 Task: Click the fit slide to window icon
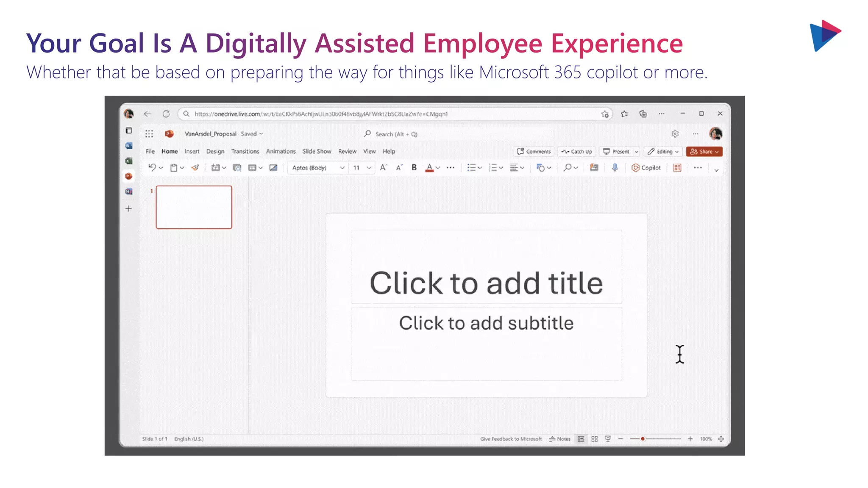[x=721, y=439]
